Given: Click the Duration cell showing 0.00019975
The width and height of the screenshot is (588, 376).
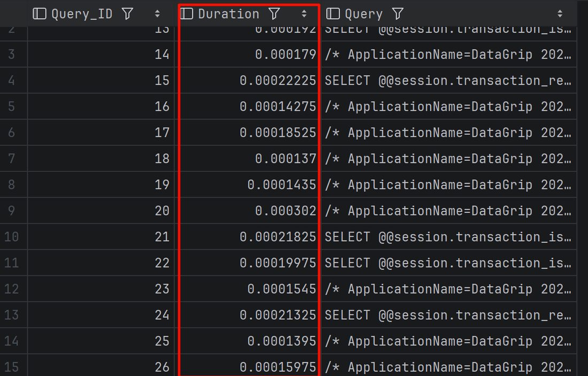Looking at the screenshot, I should coord(248,263).
